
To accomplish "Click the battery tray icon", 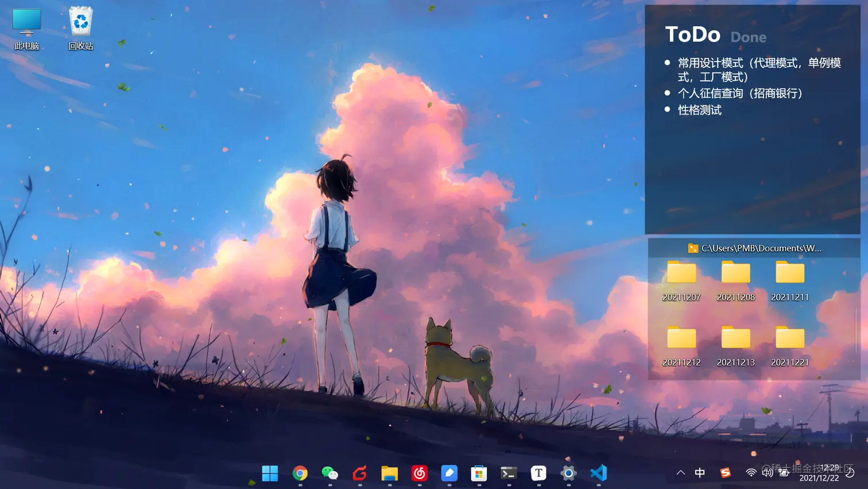I will (784, 473).
